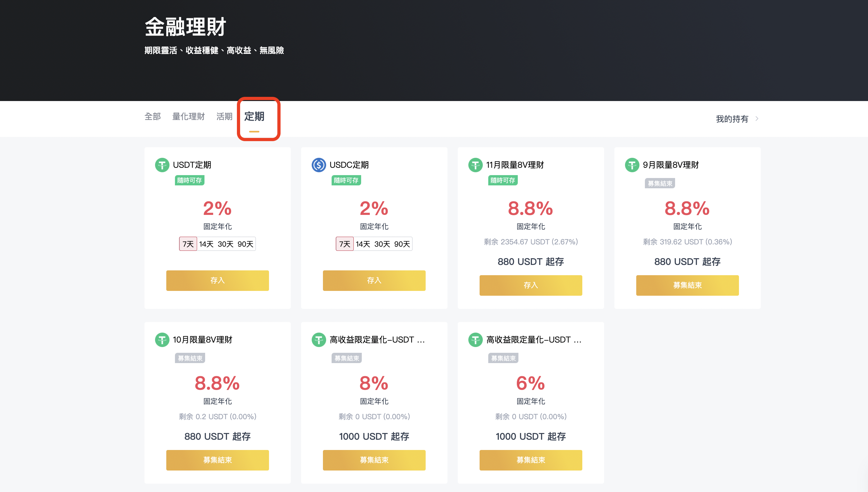Screen dimensions: 868x492
Task: Click the Tether icon on first 高收益限定量化 card
Action: (318, 340)
